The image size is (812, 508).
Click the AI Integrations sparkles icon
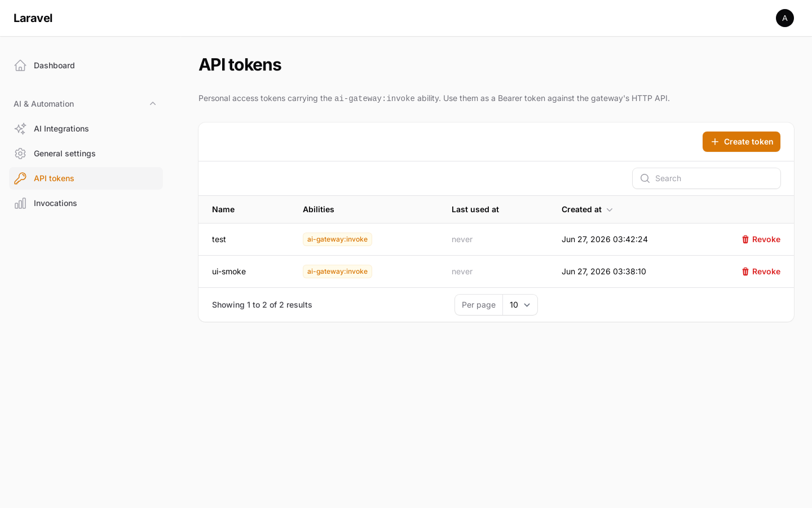click(20, 129)
